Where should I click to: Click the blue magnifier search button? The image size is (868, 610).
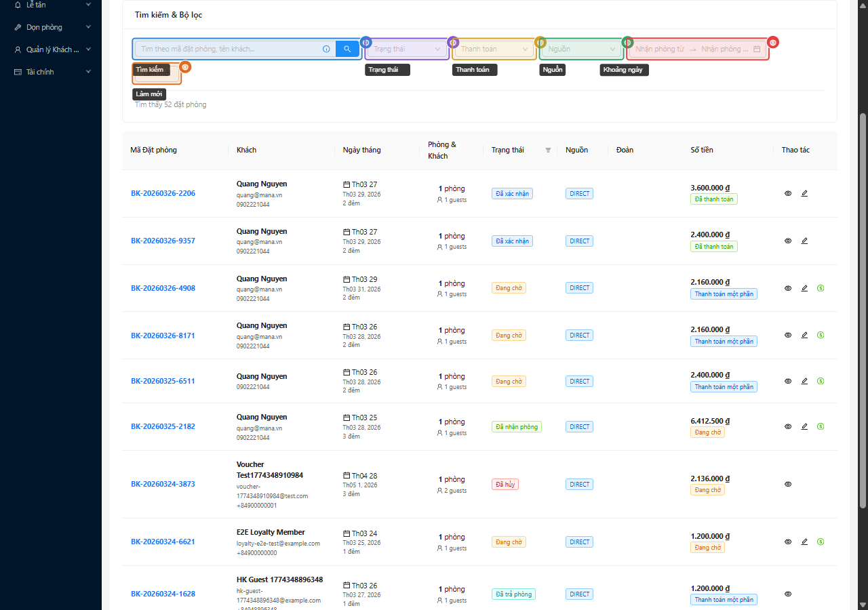(347, 49)
